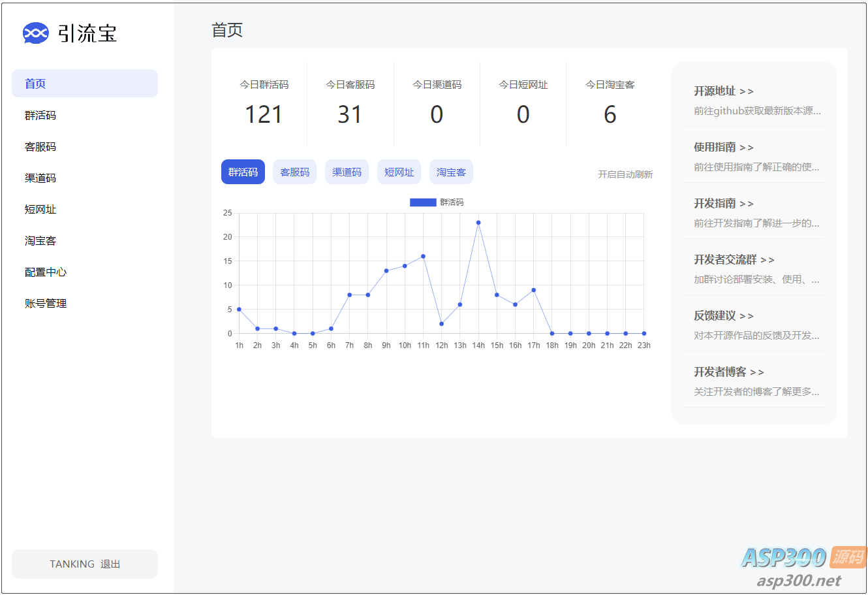
Task: Open 配置中心 settings page
Action: click(x=46, y=272)
